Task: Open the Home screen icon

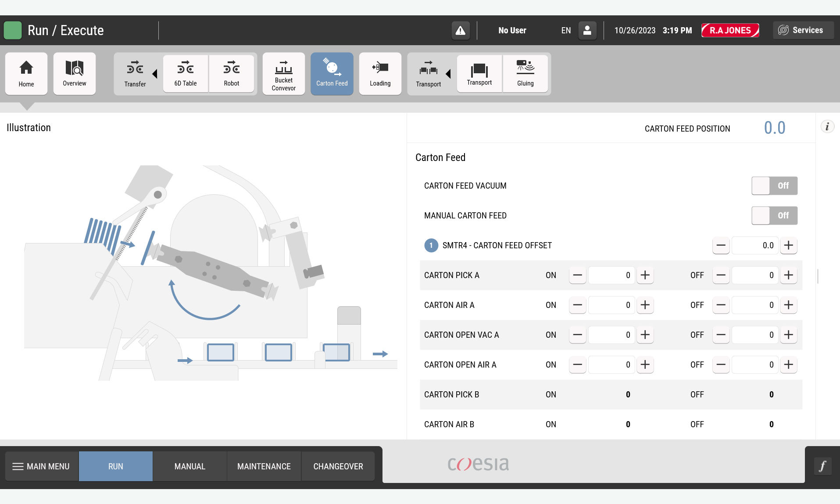Action: click(x=26, y=74)
